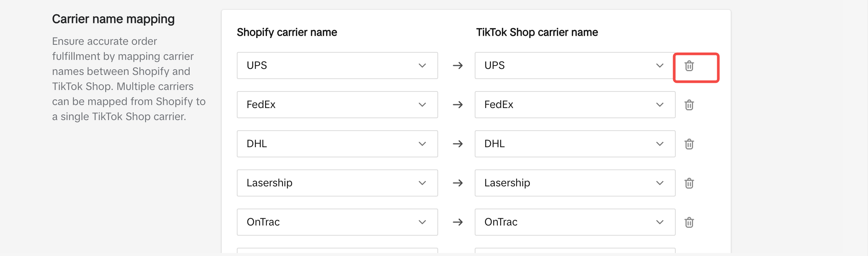The image size is (868, 256).
Task: Open the TikTok Shop UPS carrier dropdown
Action: coord(574,66)
